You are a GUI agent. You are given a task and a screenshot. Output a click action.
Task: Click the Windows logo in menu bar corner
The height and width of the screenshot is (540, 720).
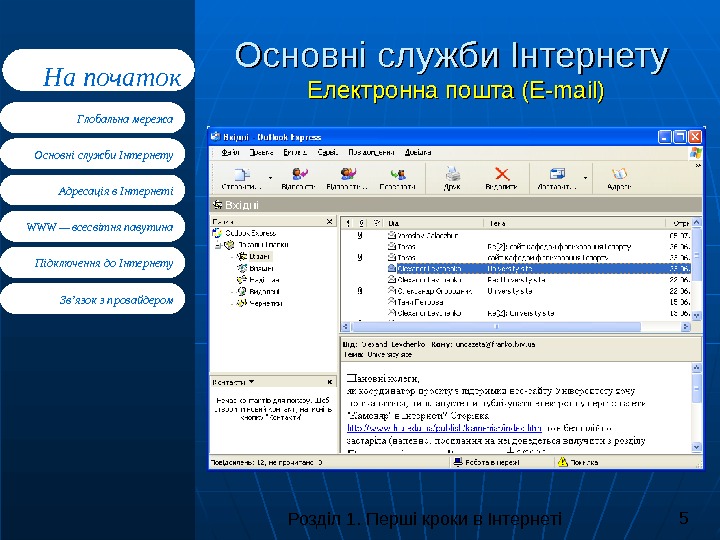click(x=696, y=152)
